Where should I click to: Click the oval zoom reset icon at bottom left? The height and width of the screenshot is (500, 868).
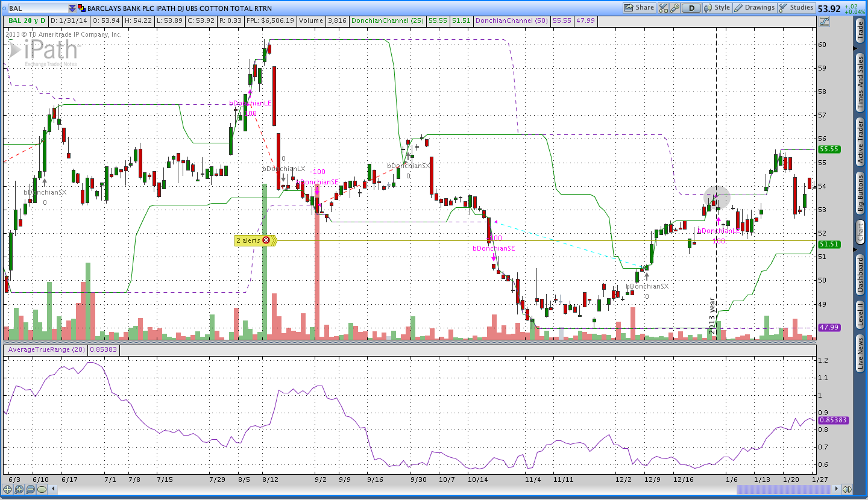pyautogui.click(x=42, y=489)
